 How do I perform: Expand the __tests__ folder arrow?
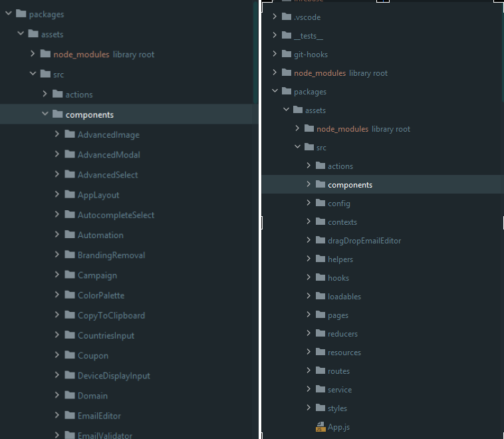pyautogui.click(x=276, y=35)
